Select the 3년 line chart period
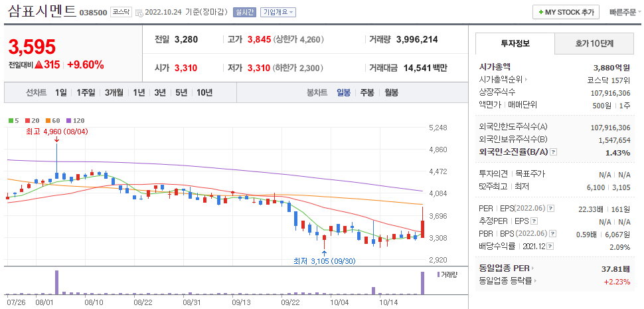 [160, 92]
